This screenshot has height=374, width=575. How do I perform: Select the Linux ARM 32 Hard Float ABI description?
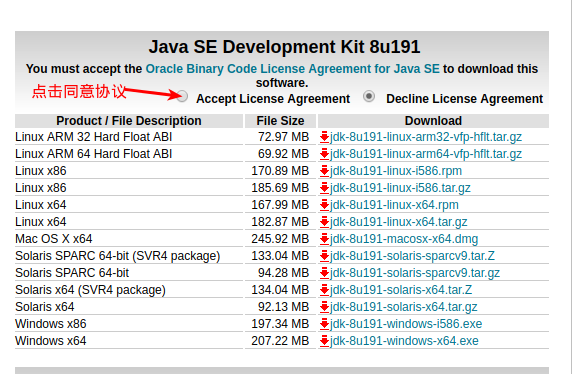click(94, 137)
